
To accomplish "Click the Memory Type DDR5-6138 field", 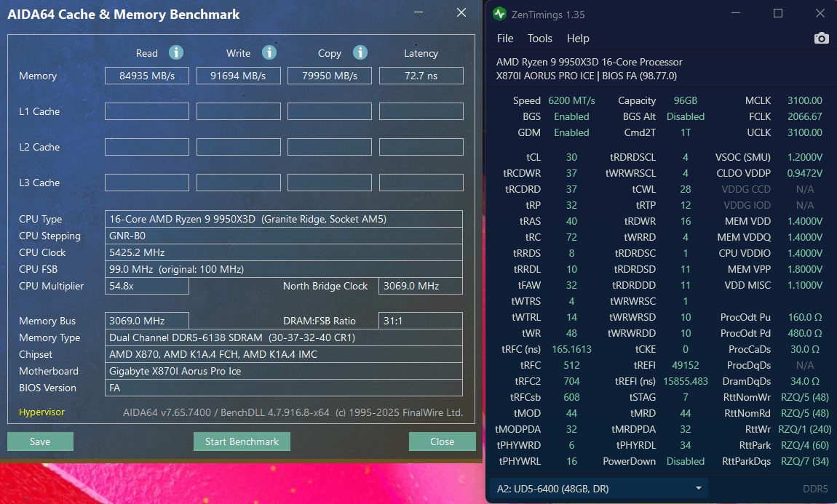I will click(283, 337).
